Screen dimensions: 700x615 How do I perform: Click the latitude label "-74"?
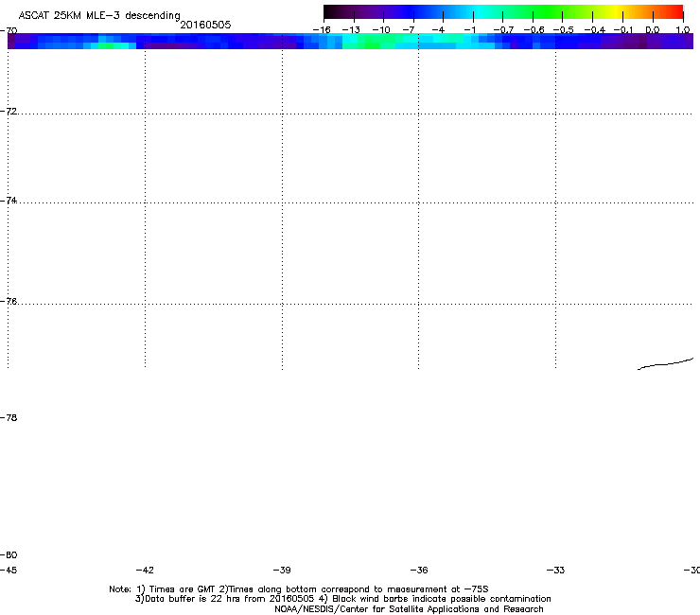coord(9,200)
